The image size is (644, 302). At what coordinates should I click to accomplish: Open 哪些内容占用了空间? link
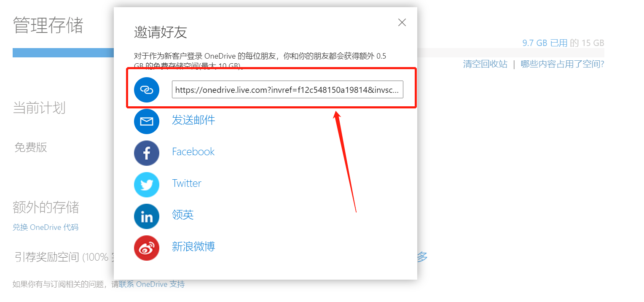[x=562, y=65]
